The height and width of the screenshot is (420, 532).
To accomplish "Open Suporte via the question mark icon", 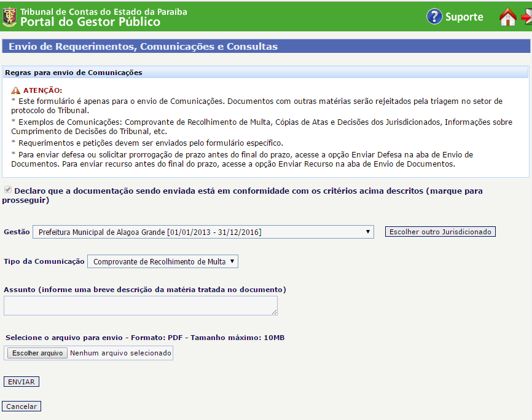I will pos(434,17).
